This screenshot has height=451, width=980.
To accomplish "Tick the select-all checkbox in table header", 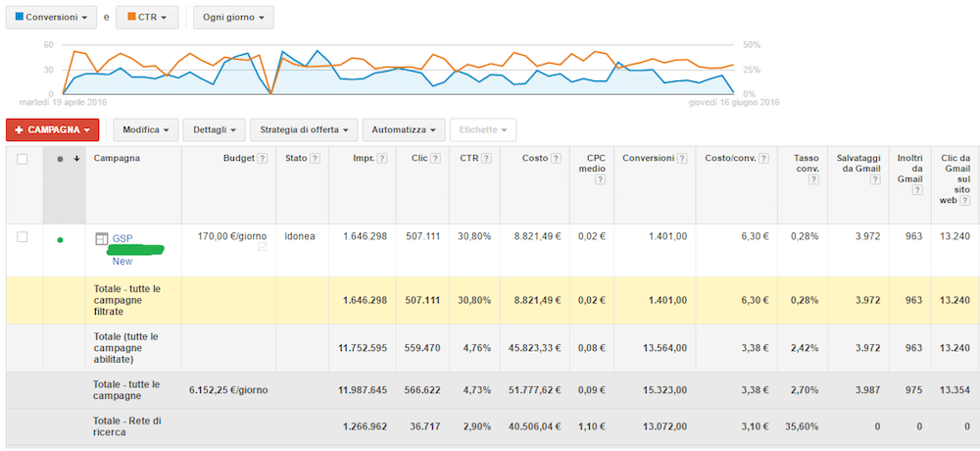I will [x=23, y=160].
